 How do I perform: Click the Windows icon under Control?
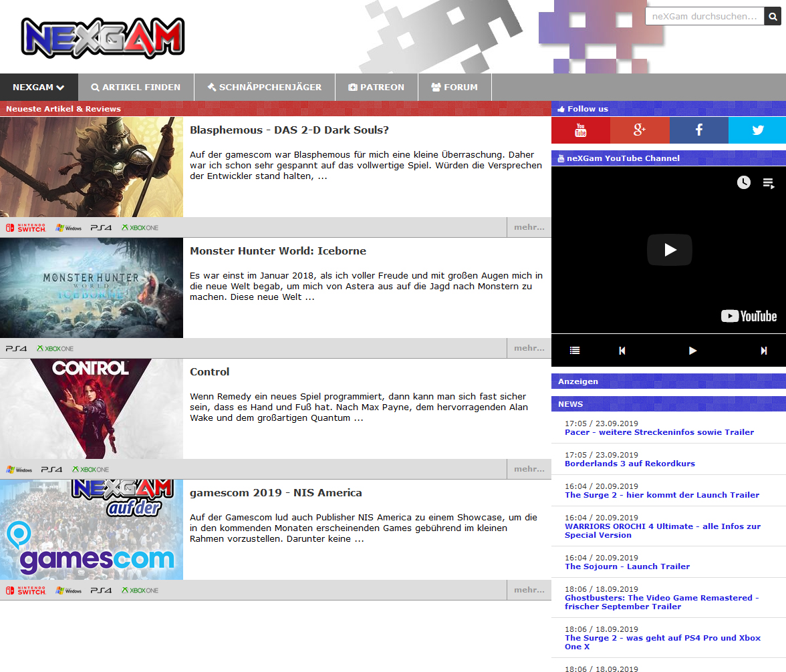[x=19, y=470]
